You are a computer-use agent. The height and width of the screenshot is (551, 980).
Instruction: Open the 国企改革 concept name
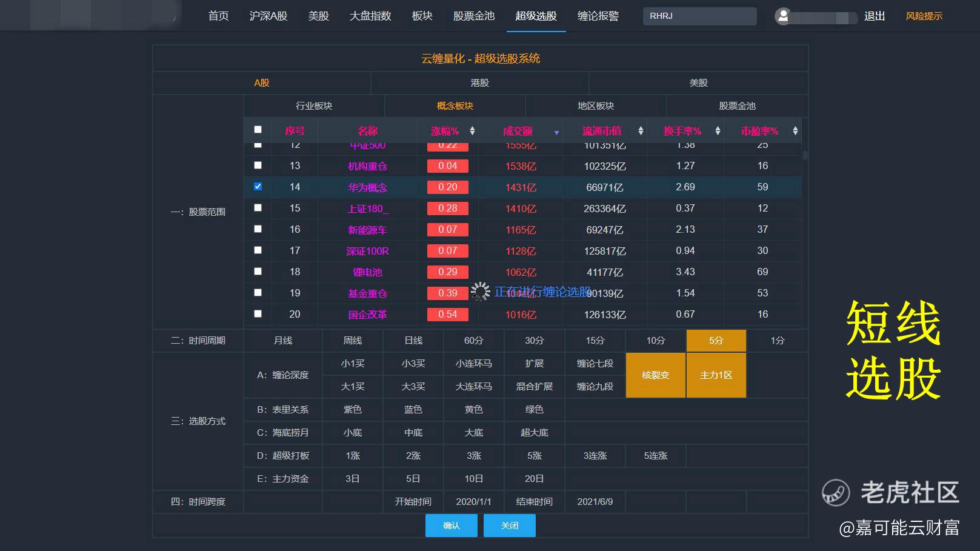[x=367, y=315]
